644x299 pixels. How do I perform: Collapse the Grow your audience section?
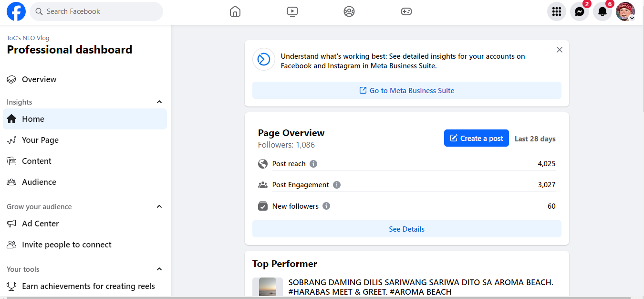point(159,206)
